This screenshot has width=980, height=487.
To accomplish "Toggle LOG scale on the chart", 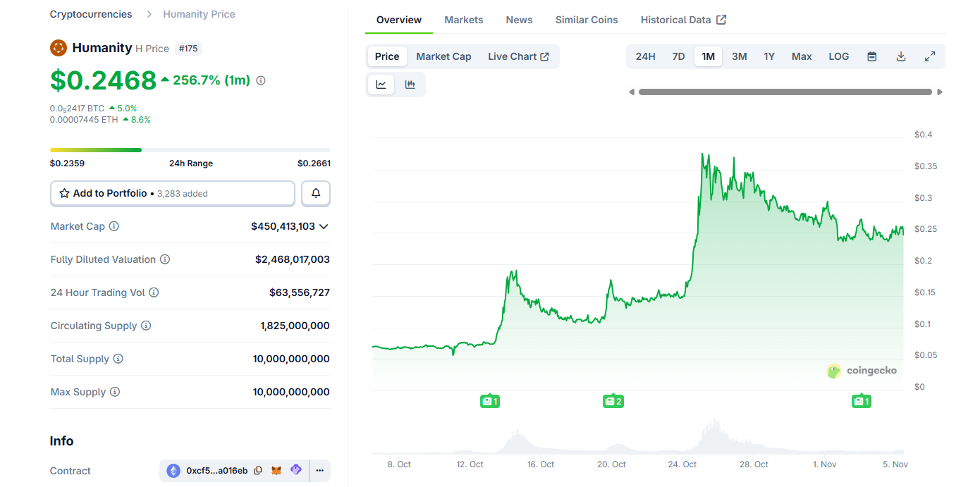I will (x=838, y=56).
